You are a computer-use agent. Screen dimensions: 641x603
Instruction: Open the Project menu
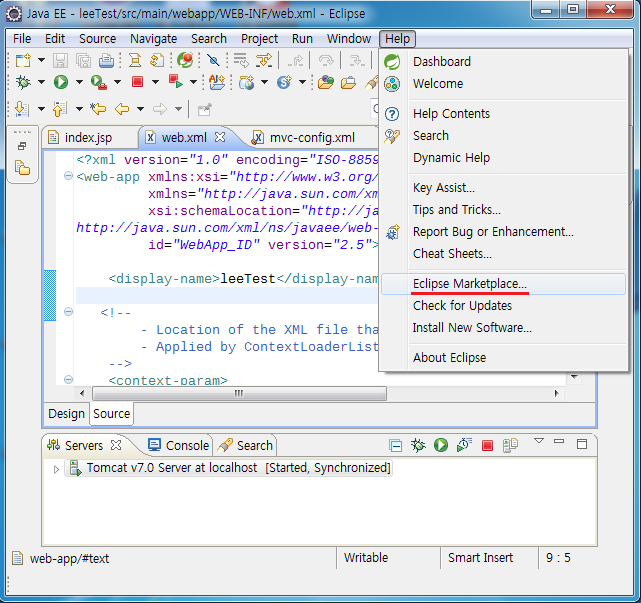point(259,39)
